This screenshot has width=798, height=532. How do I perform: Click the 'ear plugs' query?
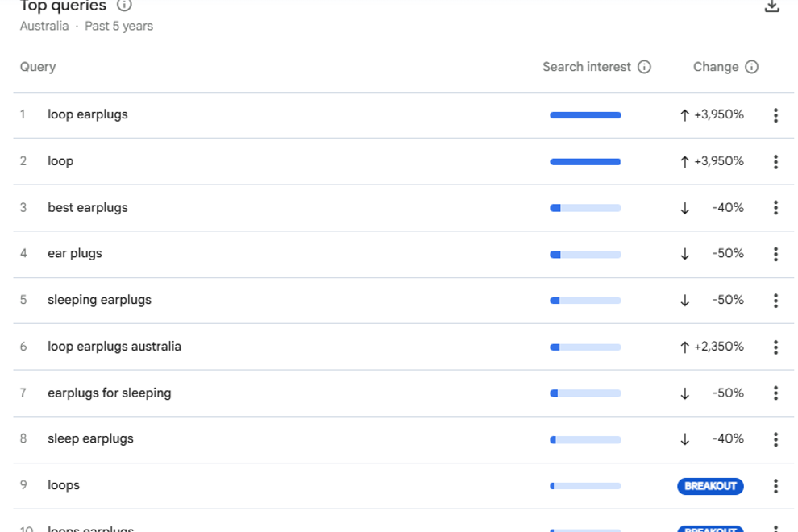pyautogui.click(x=75, y=254)
